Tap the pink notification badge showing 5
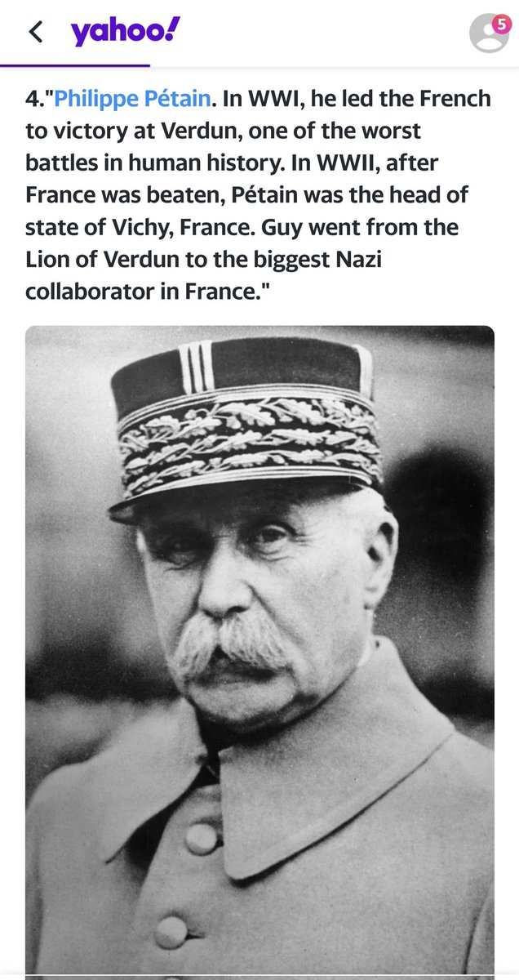Image resolution: width=519 pixels, height=980 pixels. pos(500,24)
